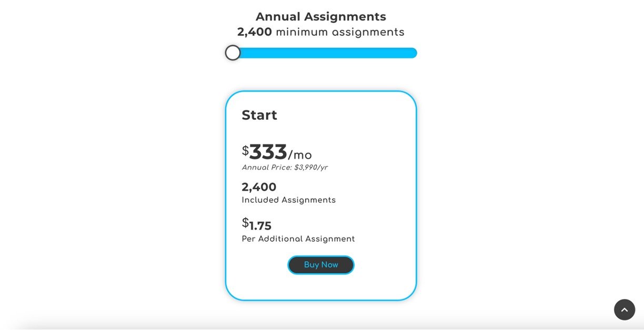This screenshot has height=330, width=644.
Task: Click the '2,400 minimum assignments' text
Action: tap(321, 32)
